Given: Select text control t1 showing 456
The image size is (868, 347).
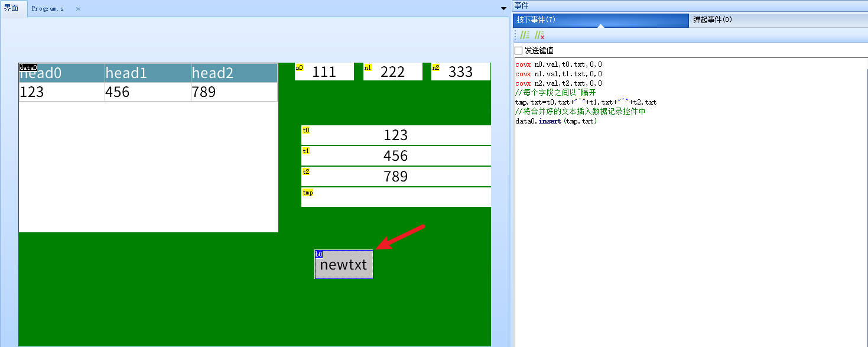Looking at the screenshot, I should (x=396, y=155).
